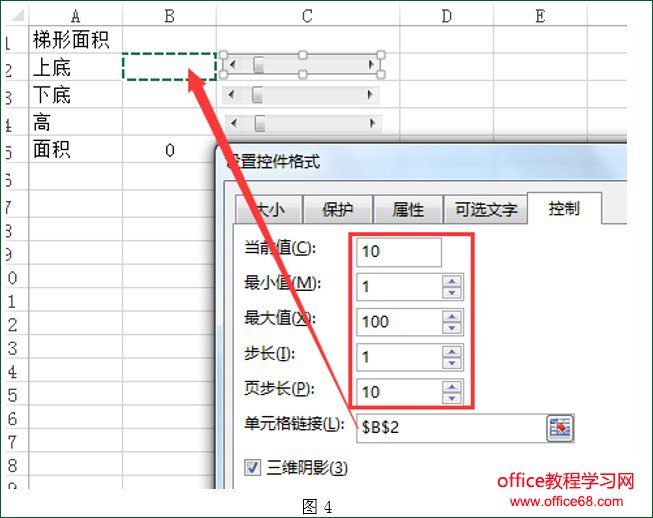The image size is (653, 518).
Task: Click the 最小值 input field
Action: tap(399, 287)
